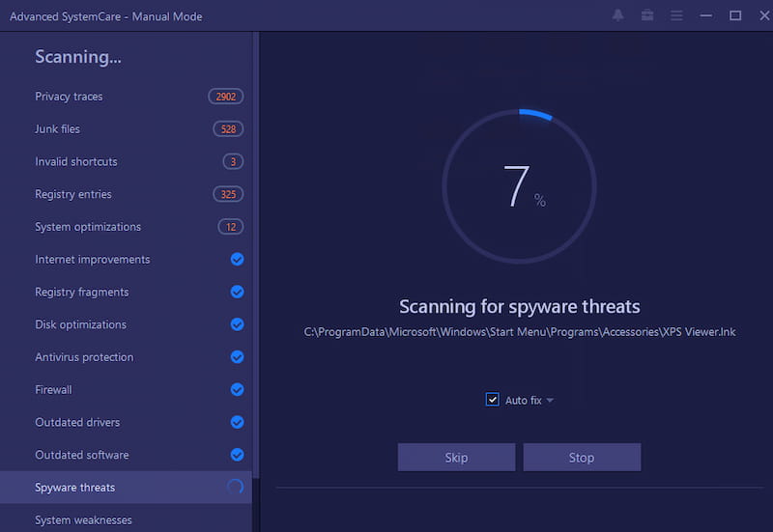Open the hamburger menu icon
This screenshot has width=773, height=532.
coord(676,15)
